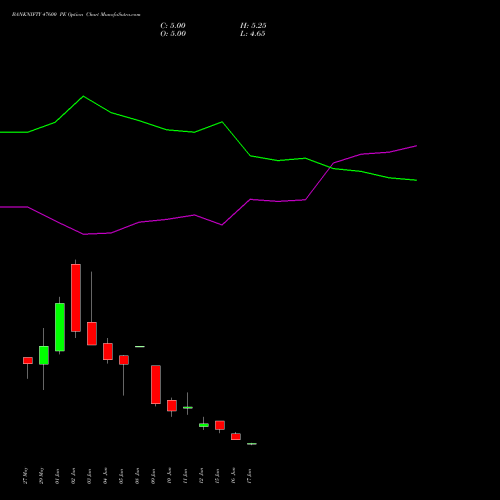Viewport: 500px width, 500px height.
Task: Click the flat green candle above 08 Jun
Action: pyautogui.click(x=140, y=347)
